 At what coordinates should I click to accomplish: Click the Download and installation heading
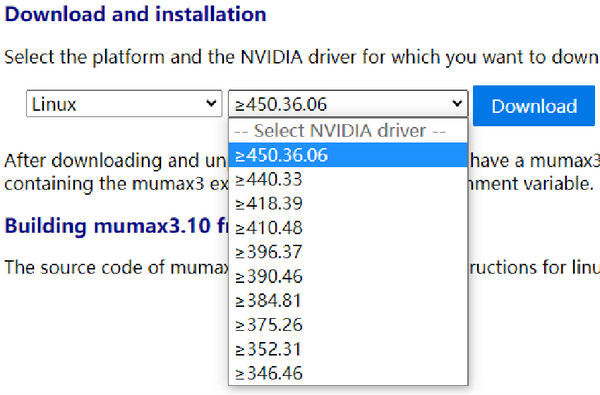pos(135,15)
